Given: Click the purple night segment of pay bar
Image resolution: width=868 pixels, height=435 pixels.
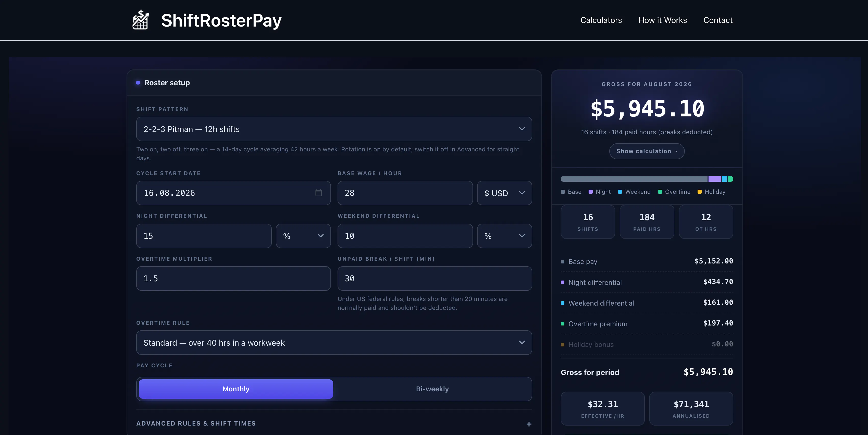Looking at the screenshot, I should tap(714, 179).
